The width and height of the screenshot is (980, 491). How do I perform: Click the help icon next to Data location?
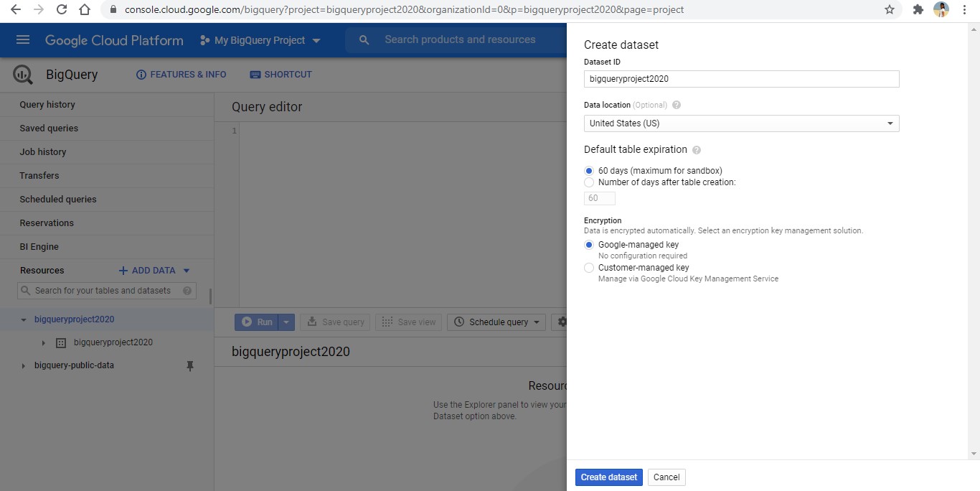coord(677,105)
